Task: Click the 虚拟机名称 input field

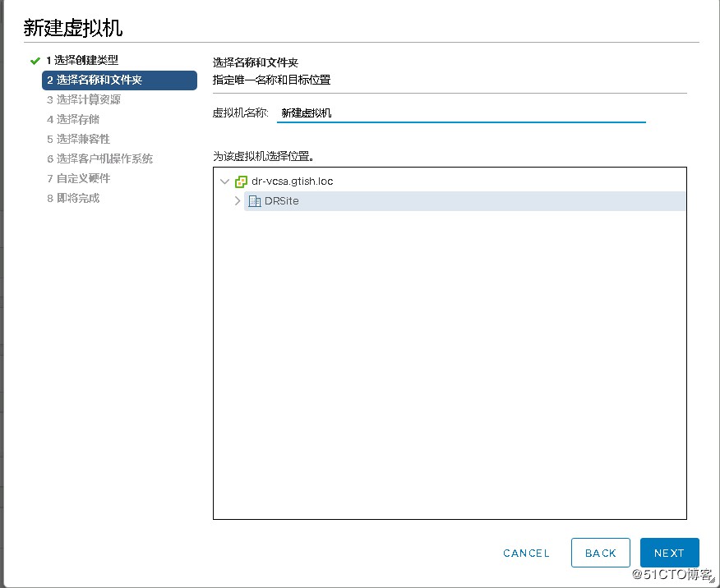Action: pyautogui.click(x=461, y=113)
